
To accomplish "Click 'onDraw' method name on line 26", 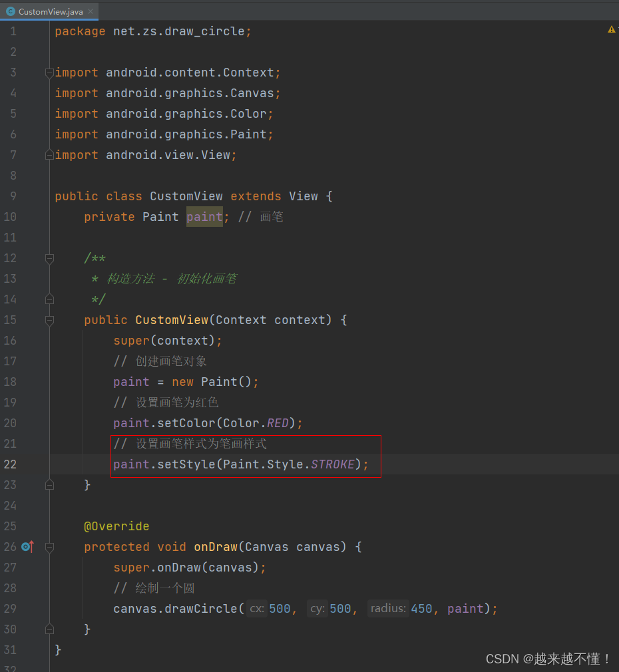I will tap(216, 547).
